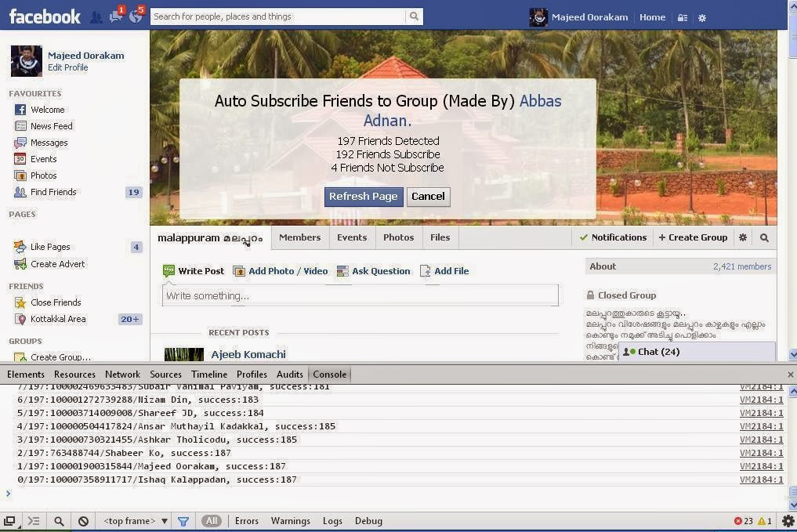Viewport: 797px width, 532px height.
Task: Click the Refresh Page button
Action: [x=364, y=197]
